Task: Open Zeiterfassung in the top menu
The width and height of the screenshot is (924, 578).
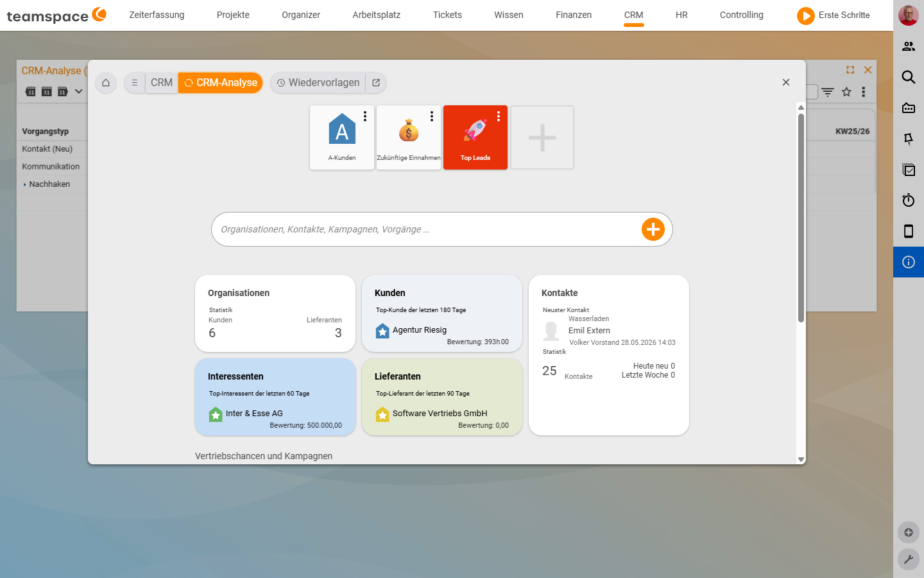Action: coord(157,15)
